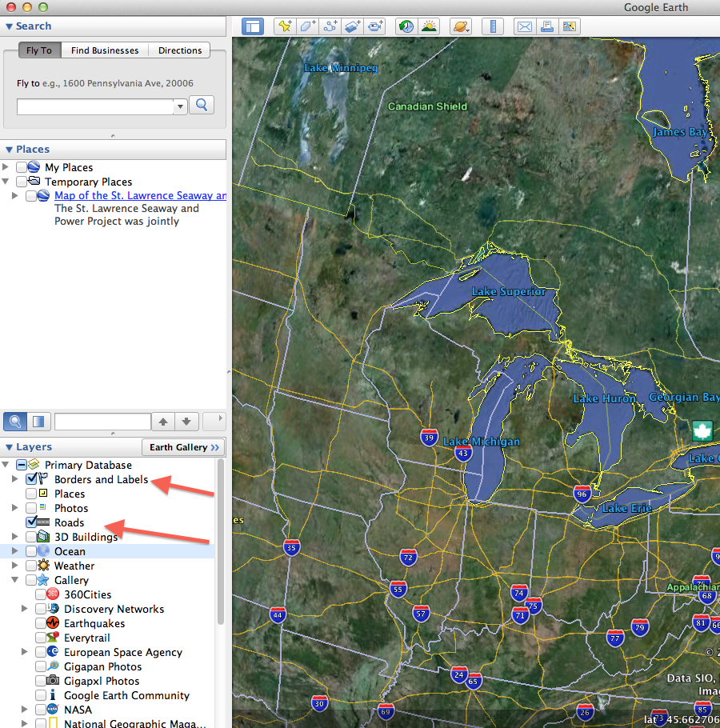The height and width of the screenshot is (728, 720).
Task: Collapse the Gallery layer folder
Action: (x=15, y=580)
